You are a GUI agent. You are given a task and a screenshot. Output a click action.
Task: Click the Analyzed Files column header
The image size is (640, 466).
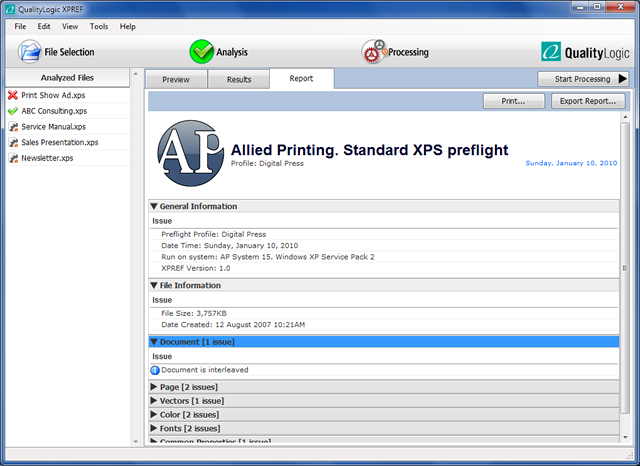pos(67,78)
